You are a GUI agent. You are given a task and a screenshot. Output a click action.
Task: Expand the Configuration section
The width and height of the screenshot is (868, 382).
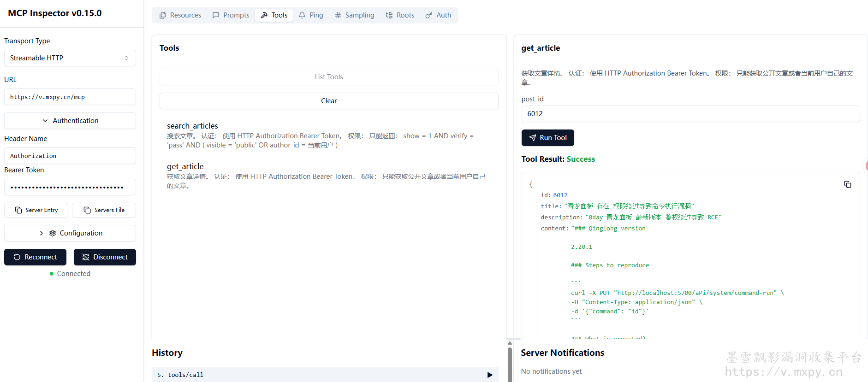click(x=70, y=233)
